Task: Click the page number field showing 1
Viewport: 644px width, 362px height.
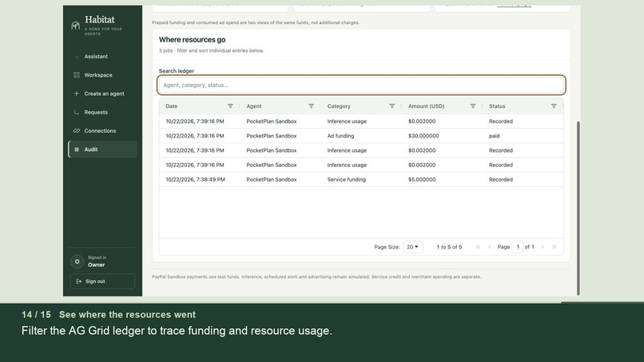Action: point(518,247)
